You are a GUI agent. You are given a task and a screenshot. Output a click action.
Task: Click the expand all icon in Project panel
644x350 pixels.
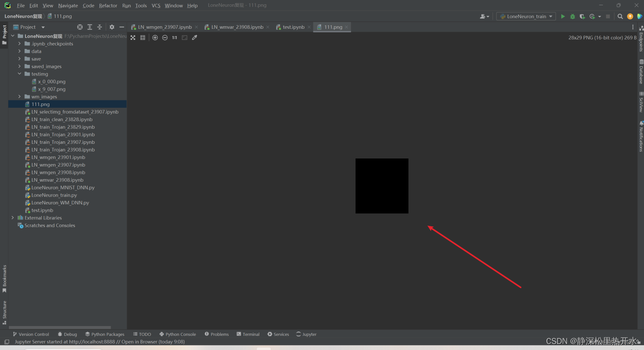coord(90,27)
